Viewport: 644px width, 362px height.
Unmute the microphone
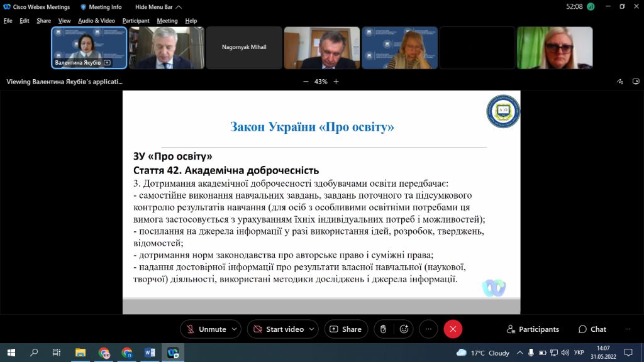coord(205,329)
